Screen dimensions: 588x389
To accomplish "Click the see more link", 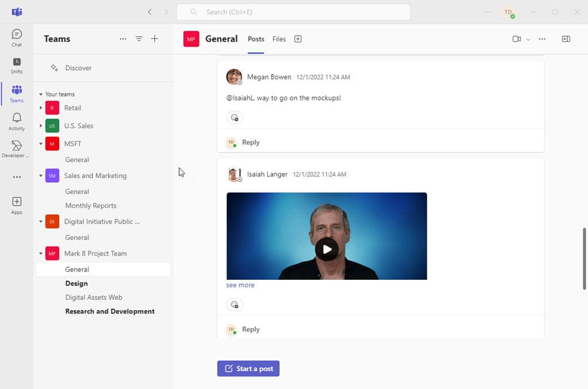I will pyautogui.click(x=240, y=285).
